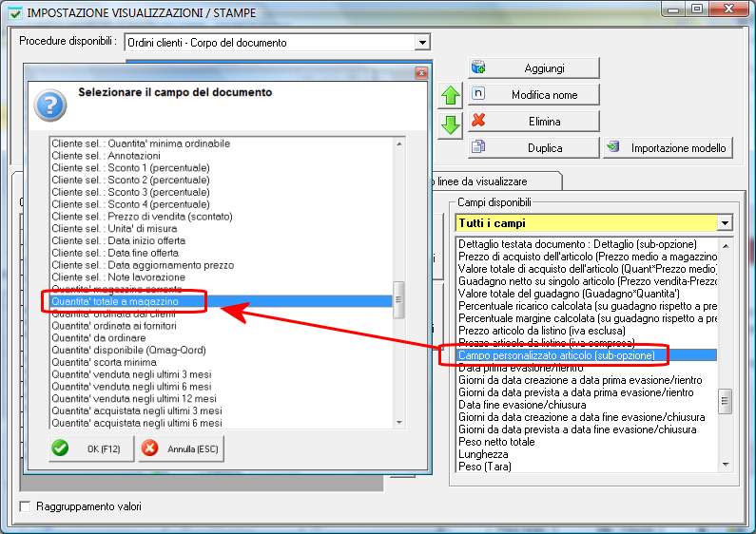
Task: Select 'Quantita' venduta negli ultimi 3 mesi'
Action: [222, 374]
